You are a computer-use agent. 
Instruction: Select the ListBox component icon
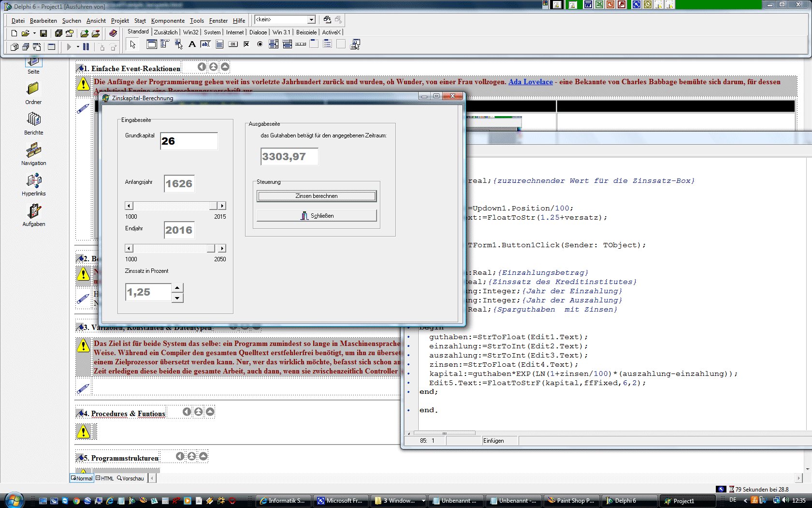[x=274, y=44]
